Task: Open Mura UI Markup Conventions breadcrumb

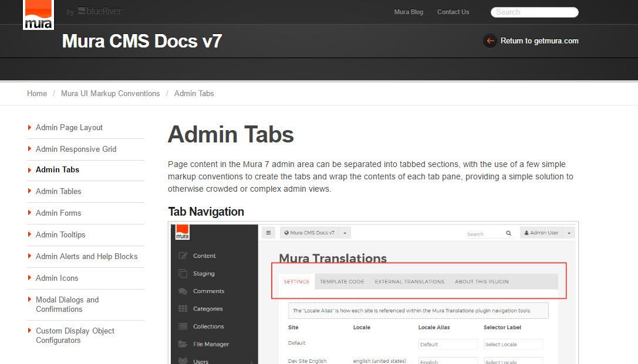Action: 110,93
